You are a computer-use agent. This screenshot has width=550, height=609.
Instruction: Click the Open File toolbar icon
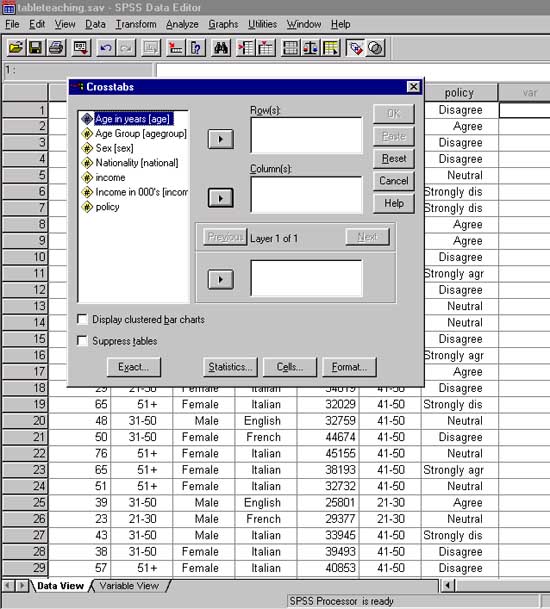click(16, 48)
